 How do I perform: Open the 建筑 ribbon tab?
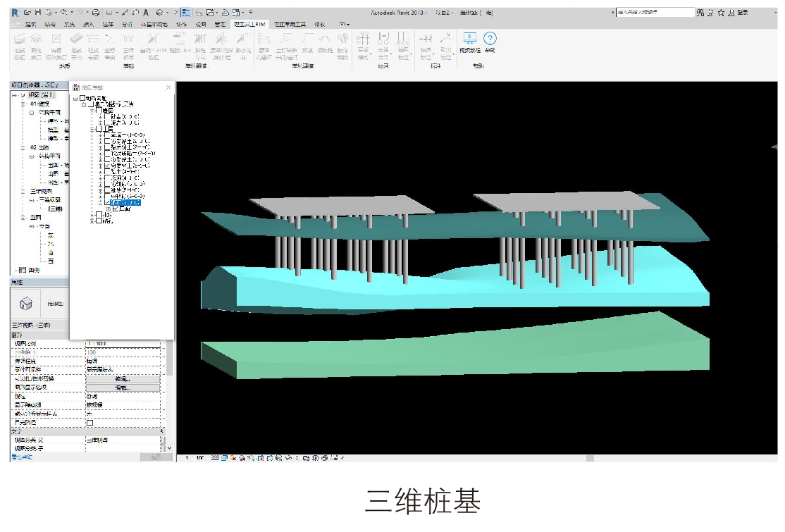click(x=30, y=24)
